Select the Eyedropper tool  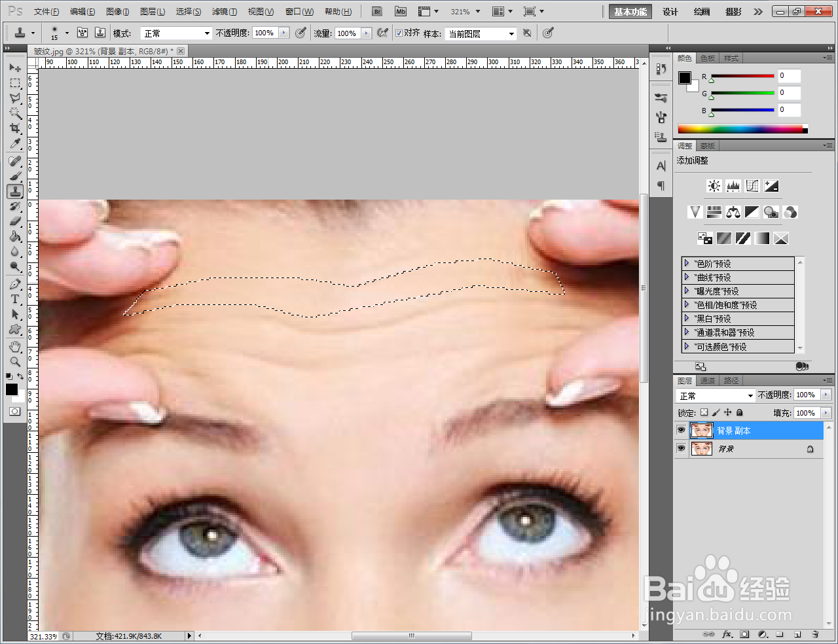click(x=15, y=143)
